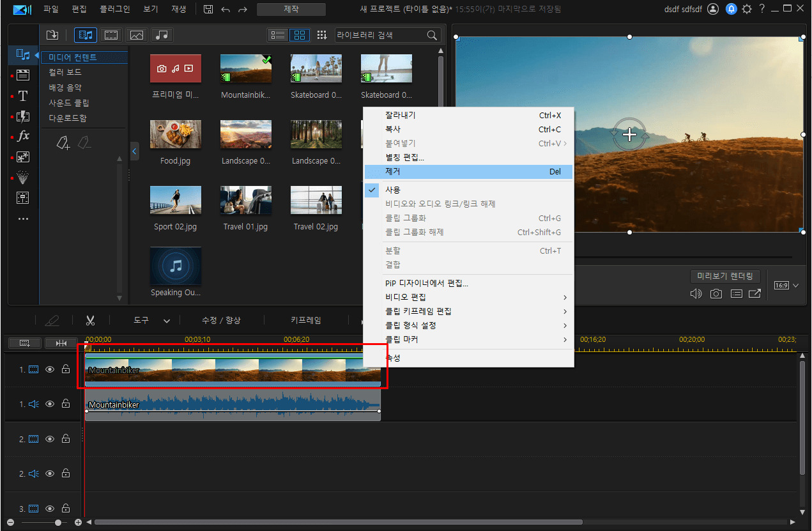Select 컬러 보드 in library list
The height and width of the screenshot is (531, 812).
coord(65,72)
